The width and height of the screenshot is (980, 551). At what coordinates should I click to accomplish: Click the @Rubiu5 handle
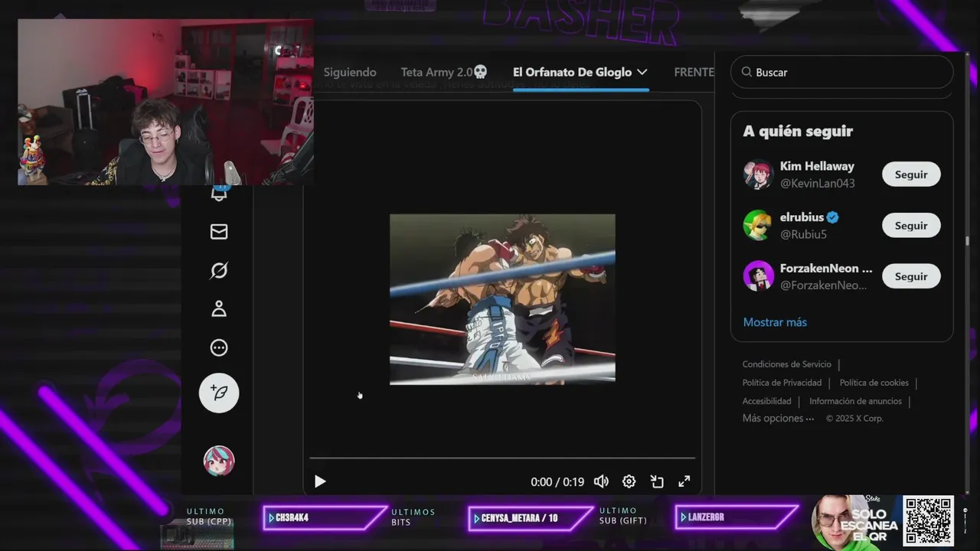(x=803, y=234)
